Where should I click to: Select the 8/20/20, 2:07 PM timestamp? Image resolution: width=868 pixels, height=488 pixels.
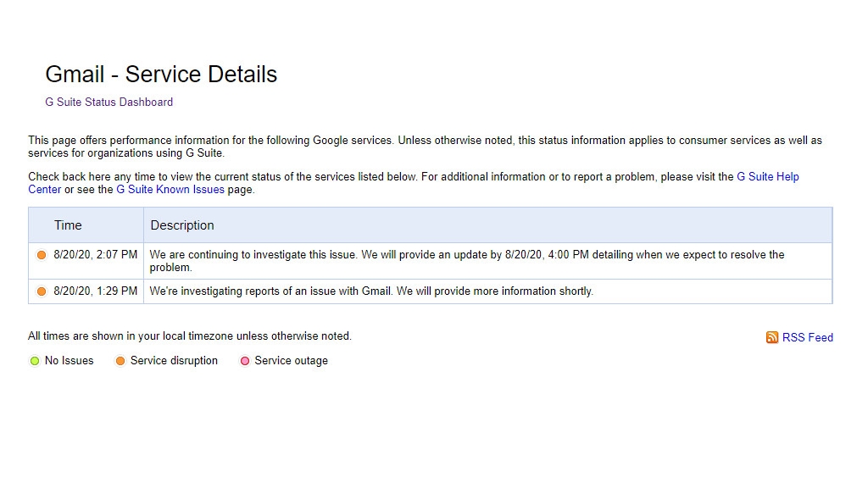click(x=95, y=255)
